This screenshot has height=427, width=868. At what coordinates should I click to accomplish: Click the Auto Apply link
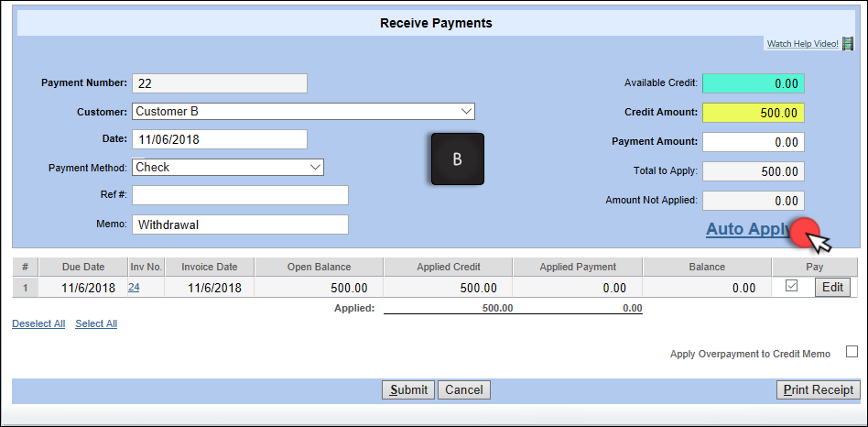(749, 229)
